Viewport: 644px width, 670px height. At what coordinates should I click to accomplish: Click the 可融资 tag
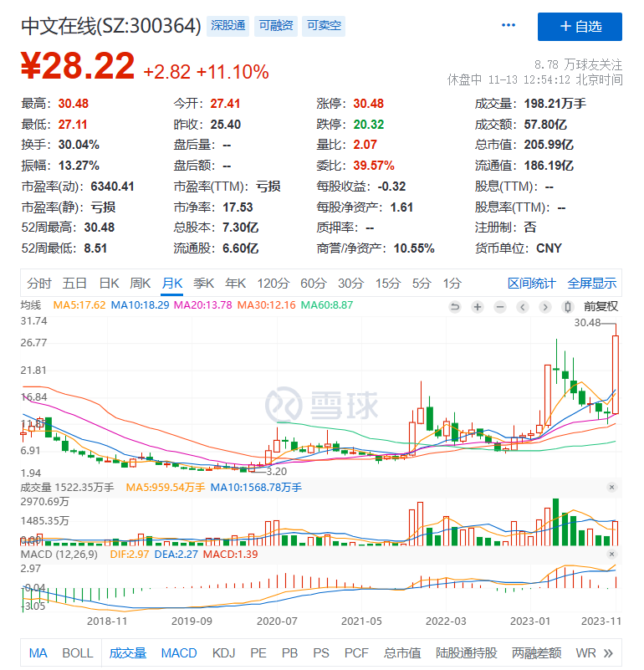tap(276, 26)
